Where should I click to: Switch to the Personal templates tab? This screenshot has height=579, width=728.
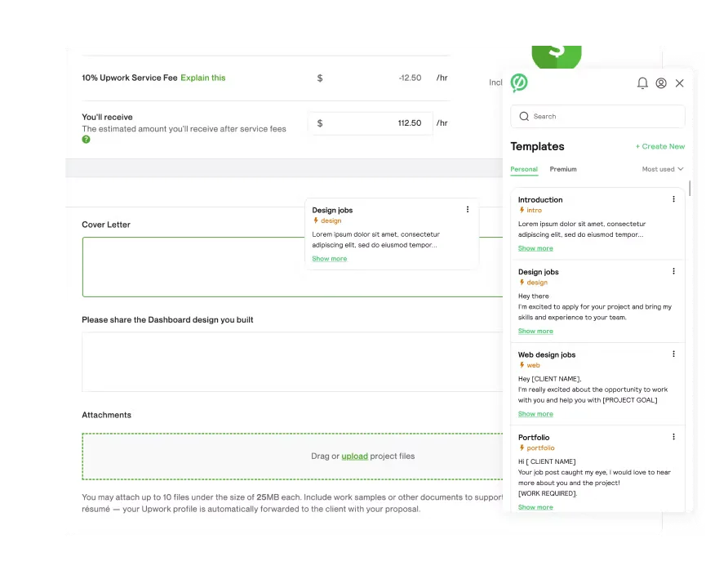pos(524,169)
